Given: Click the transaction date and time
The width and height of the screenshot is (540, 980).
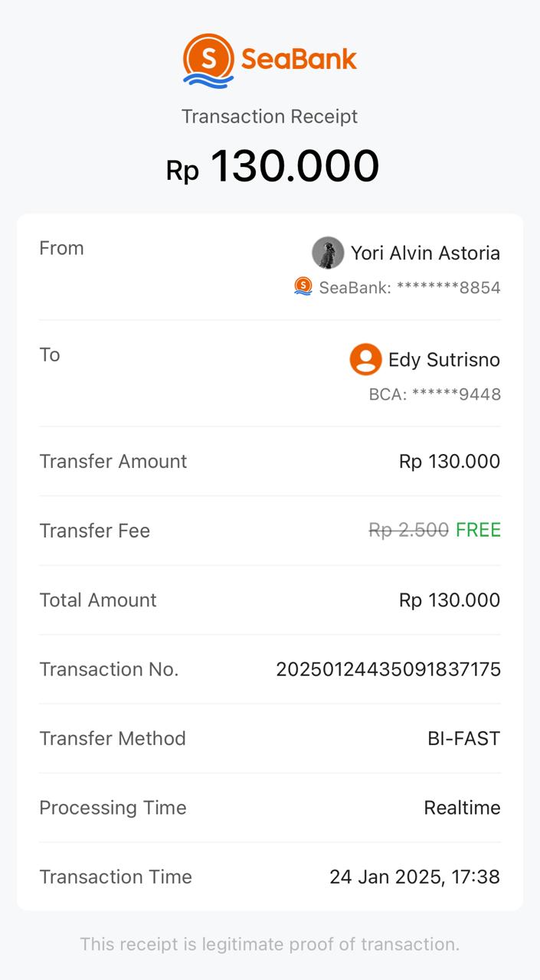Looking at the screenshot, I should (x=414, y=877).
